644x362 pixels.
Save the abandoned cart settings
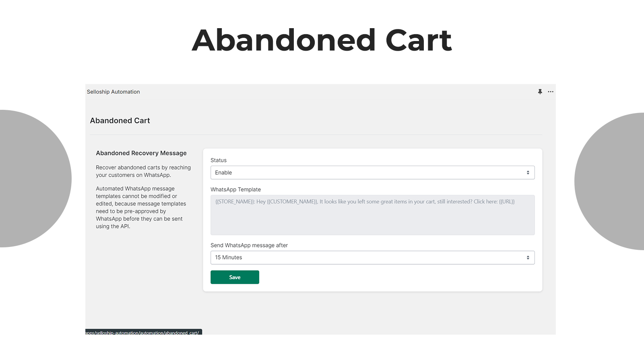235,277
